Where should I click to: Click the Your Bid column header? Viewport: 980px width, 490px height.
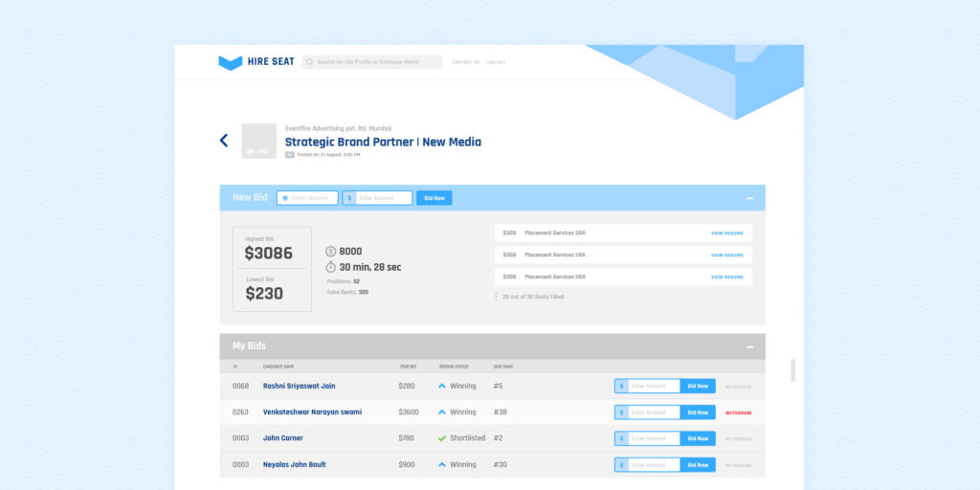click(x=408, y=367)
